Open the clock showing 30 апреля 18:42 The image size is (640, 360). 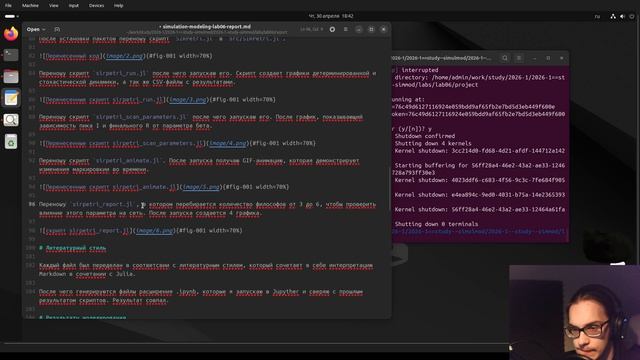331,16
